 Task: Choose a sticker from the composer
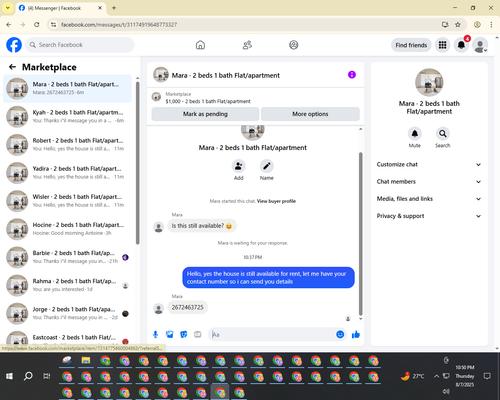pyautogui.click(x=184, y=334)
